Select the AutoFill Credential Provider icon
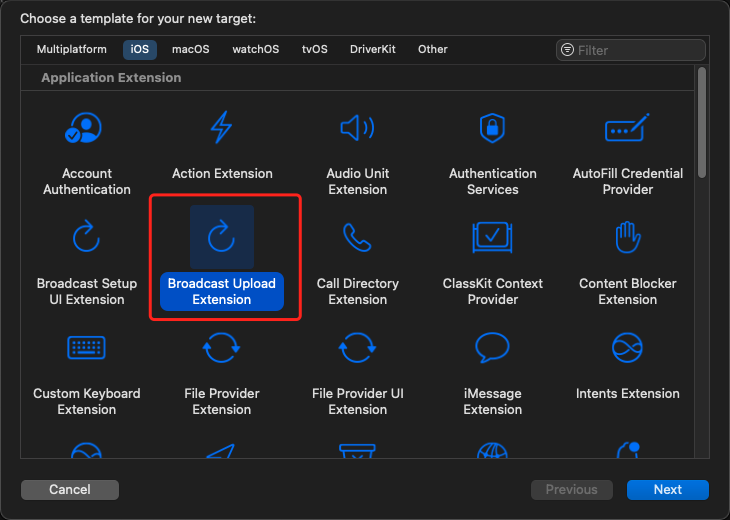Viewport: 730px width, 520px height. pos(627,129)
